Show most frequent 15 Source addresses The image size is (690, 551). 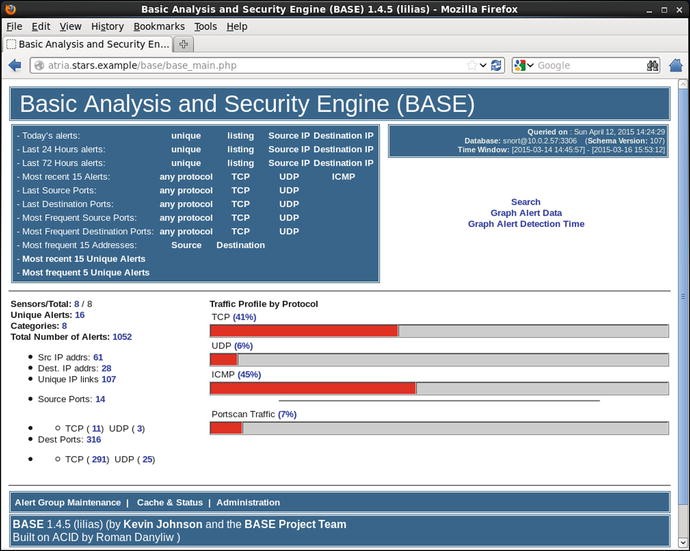click(x=186, y=245)
